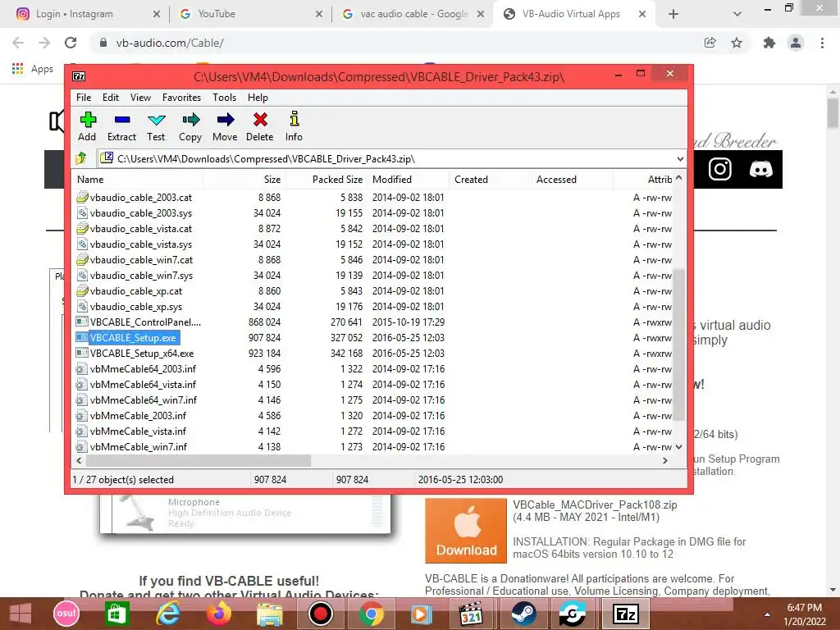The image size is (840, 630).
Task: Click the archive path address field
Action: [386, 159]
